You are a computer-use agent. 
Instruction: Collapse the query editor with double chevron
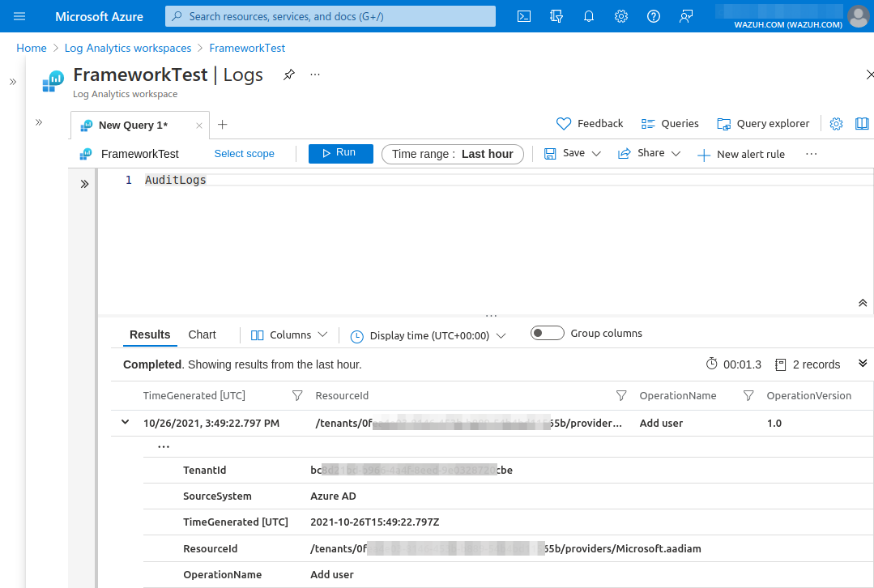tap(863, 303)
